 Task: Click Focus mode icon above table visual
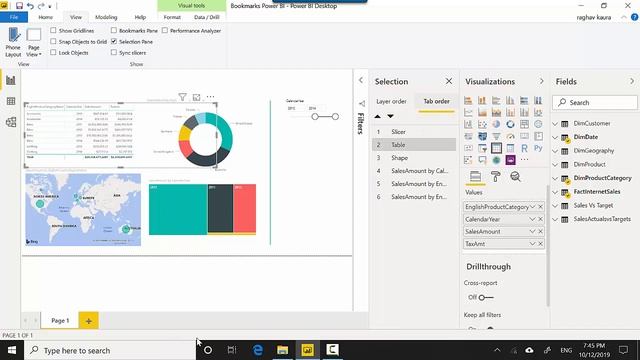pos(196,97)
